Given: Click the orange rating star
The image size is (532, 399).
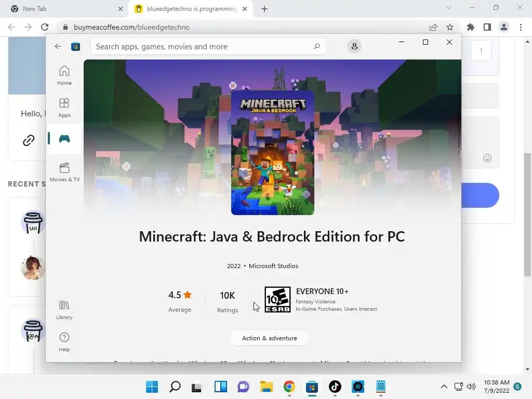Looking at the screenshot, I should click(188, 295).
